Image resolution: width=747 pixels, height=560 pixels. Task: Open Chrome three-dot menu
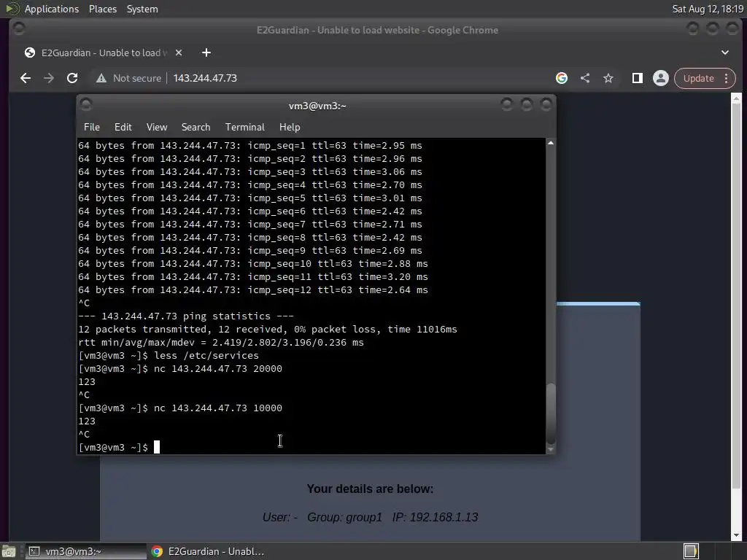727,78
